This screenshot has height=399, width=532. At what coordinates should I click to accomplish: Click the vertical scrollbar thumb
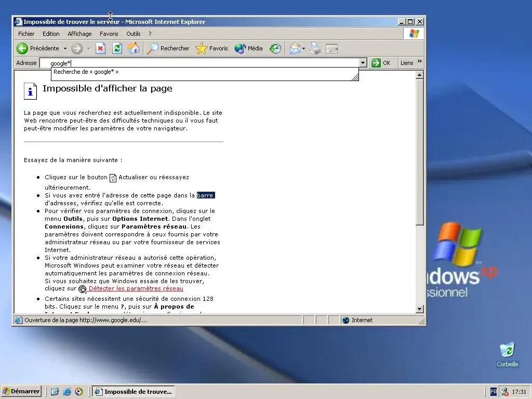[x=420, y=152]
